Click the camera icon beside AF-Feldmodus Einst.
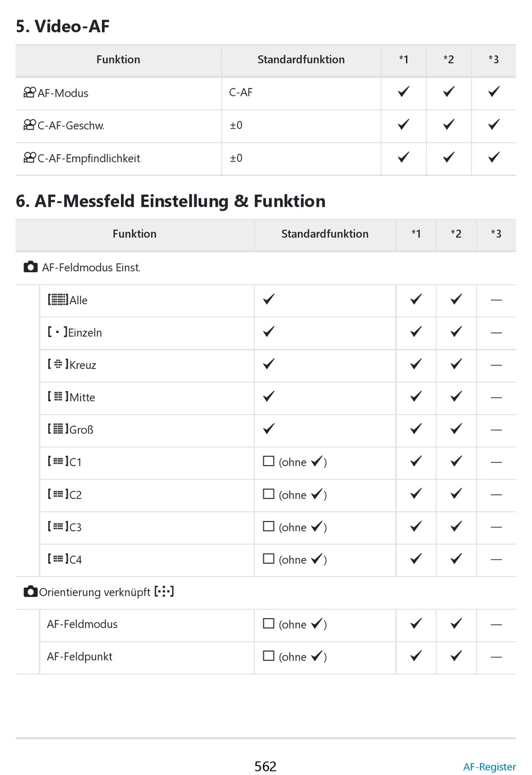 pos(31,267)
